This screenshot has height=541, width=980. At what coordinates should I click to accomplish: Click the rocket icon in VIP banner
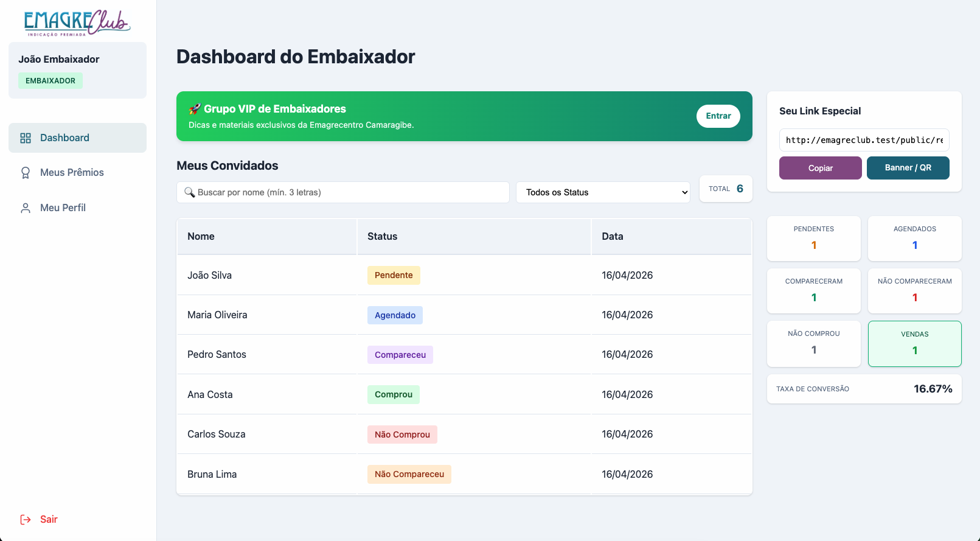click(x=195, y=109)
